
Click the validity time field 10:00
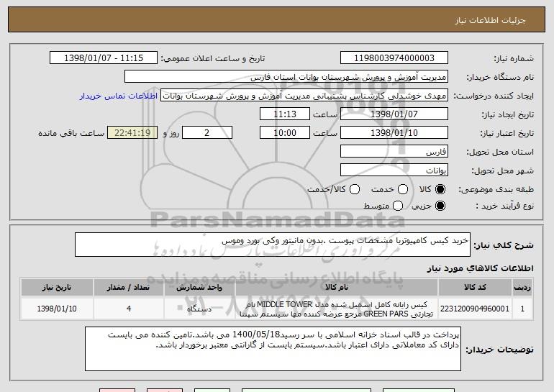[x=285, y=133]
